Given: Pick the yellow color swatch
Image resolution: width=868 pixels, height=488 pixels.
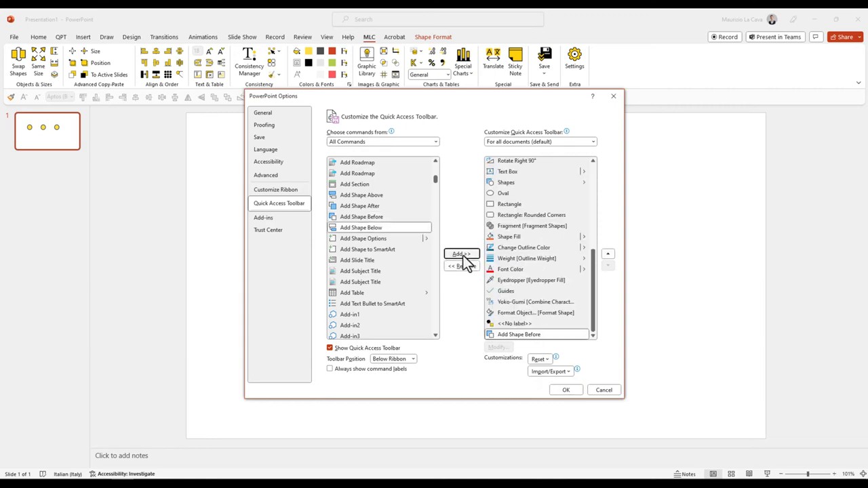Looking at the screenshot, I should tap(309, 51).
